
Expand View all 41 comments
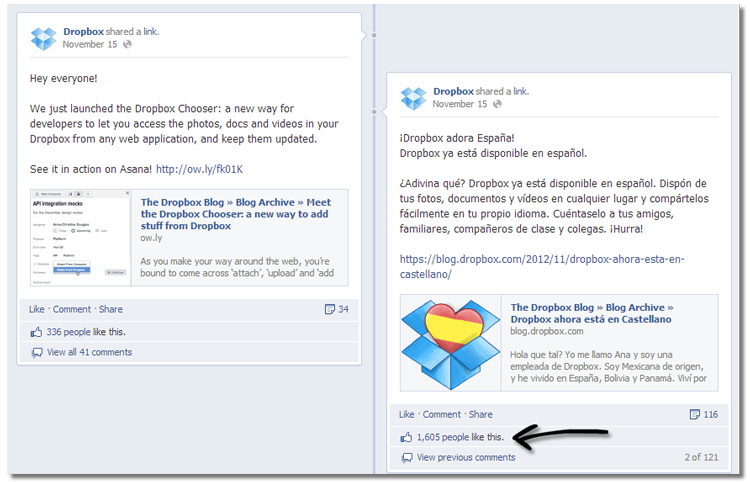tap(89, 352)
